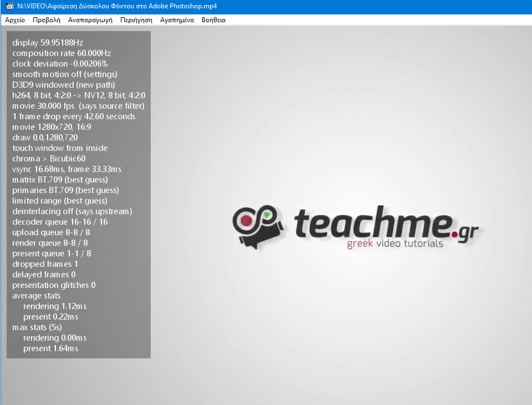Viewport: 532px width, 405px height.
Task: Click 'draw 0,0,1280,720' line
Action: pos(45,138)
